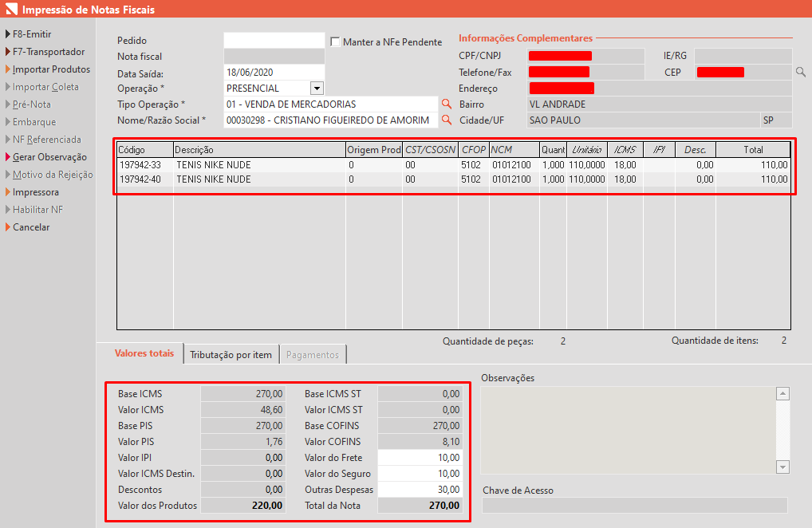Click the Cidade field SAO PAULO
Viewport: 812px width, 528px height.
pyautogui.click(x=643, y=120)
